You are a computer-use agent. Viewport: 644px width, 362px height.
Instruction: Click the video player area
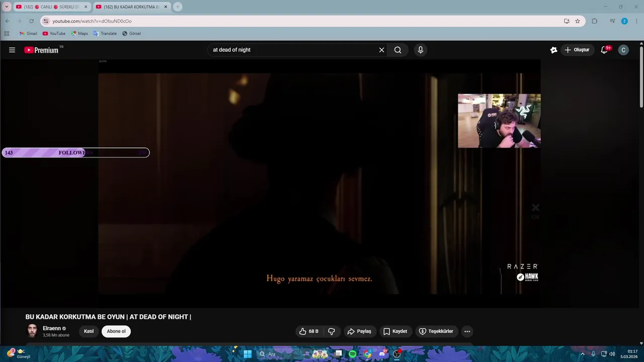coord(319,184)
